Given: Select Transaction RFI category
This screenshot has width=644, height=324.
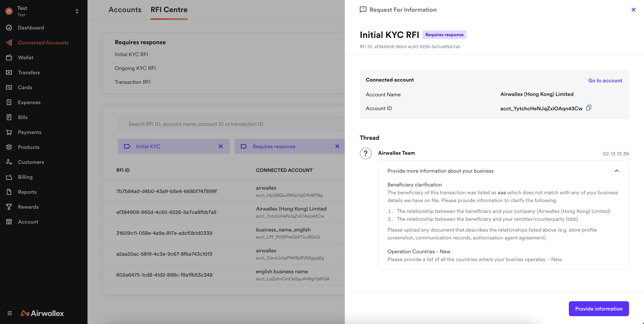Looking at the screenshot, I should tap(133, 82).
